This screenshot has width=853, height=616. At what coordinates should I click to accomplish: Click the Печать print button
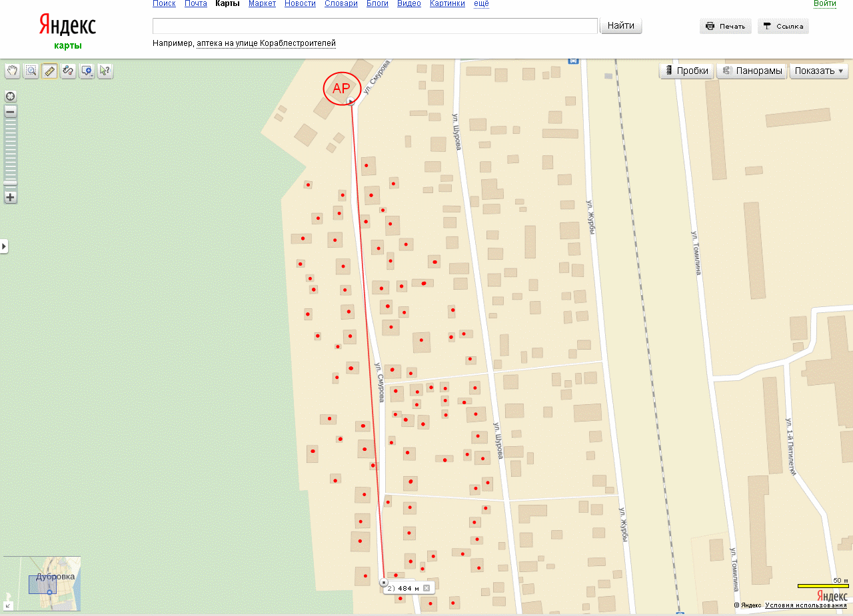pos(726,26)
